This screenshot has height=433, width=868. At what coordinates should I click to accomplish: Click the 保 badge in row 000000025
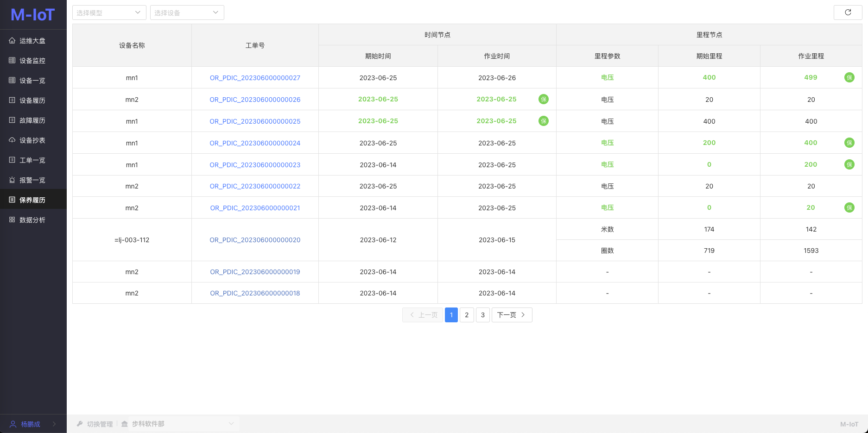pos(543,121)
